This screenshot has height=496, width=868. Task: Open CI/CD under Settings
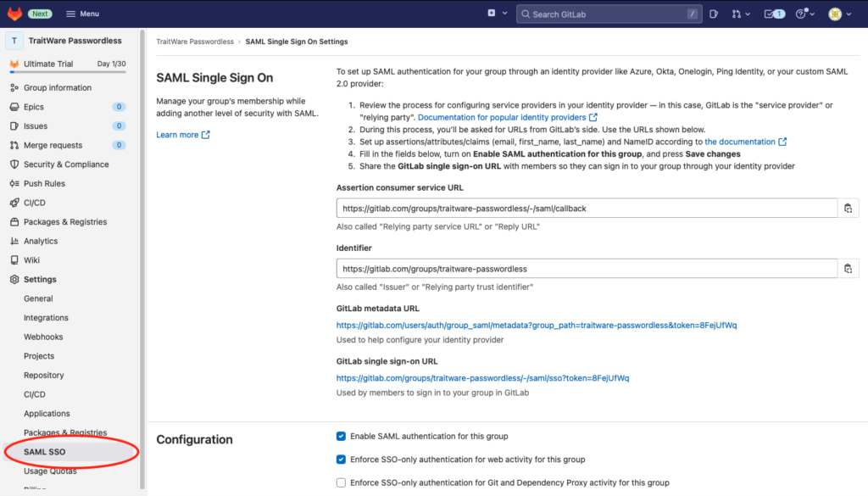coord(34,394)
